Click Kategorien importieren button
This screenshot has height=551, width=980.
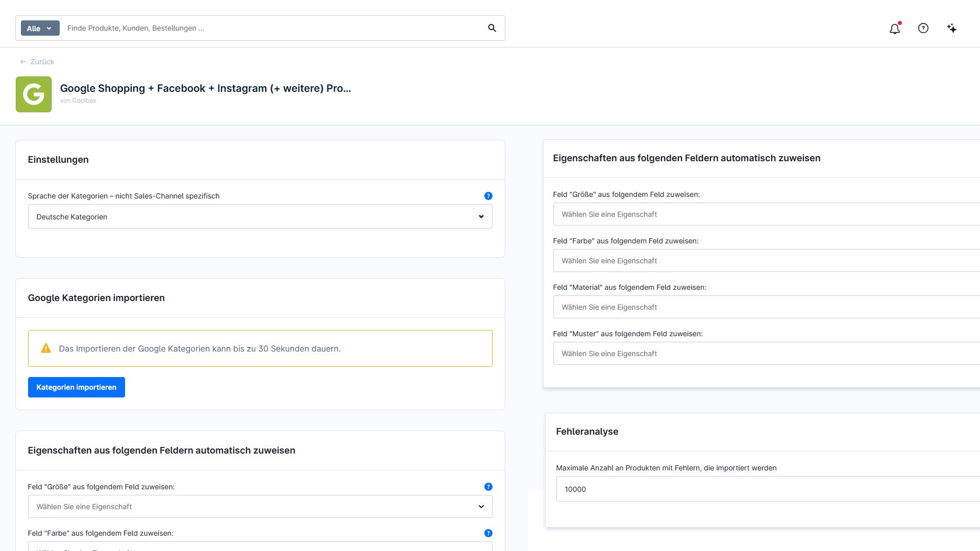point(77,387)
